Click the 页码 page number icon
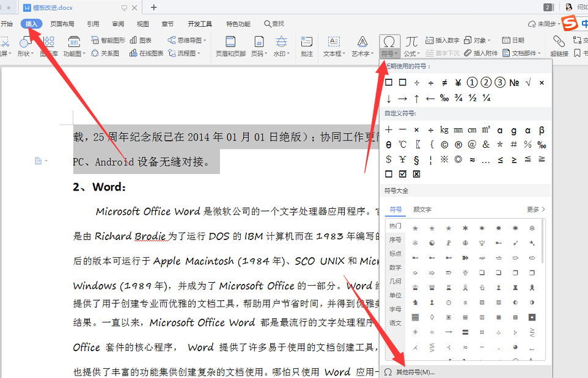This screenshot has height=378, width=588. (259, 41)
